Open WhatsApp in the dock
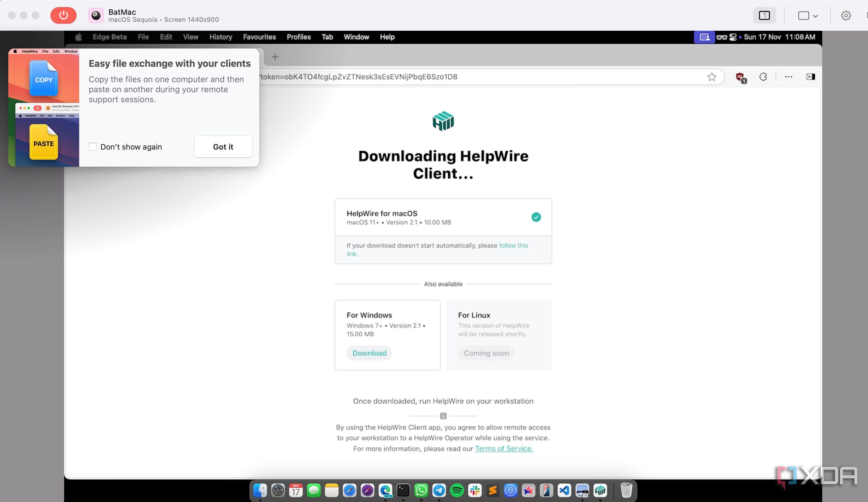Screen dimensions: 868x502 coord(421,490)
